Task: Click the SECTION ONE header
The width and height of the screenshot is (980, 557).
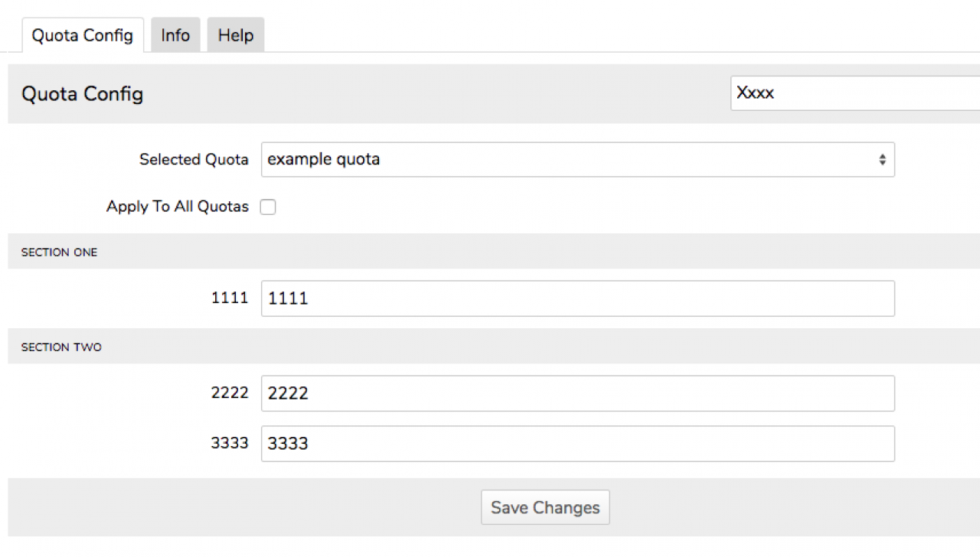Action: (59, 252)
